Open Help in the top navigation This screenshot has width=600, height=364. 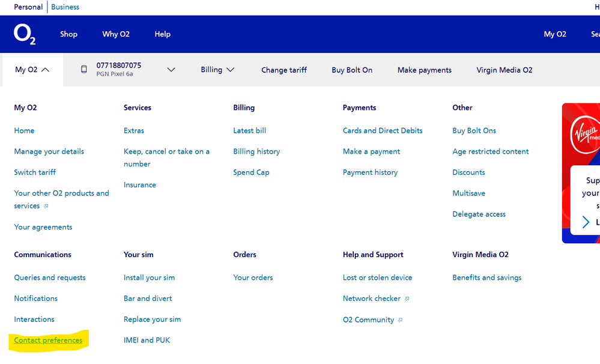pos(163,34)
